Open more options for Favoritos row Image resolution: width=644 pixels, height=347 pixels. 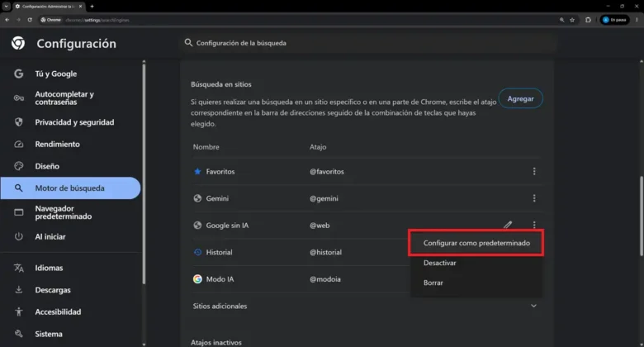[x=534, y=172]
